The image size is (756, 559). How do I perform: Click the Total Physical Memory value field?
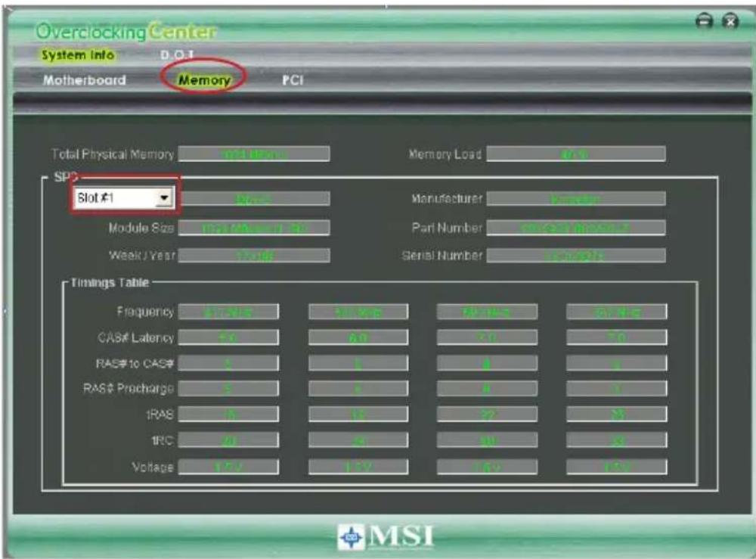pos(254,154)
